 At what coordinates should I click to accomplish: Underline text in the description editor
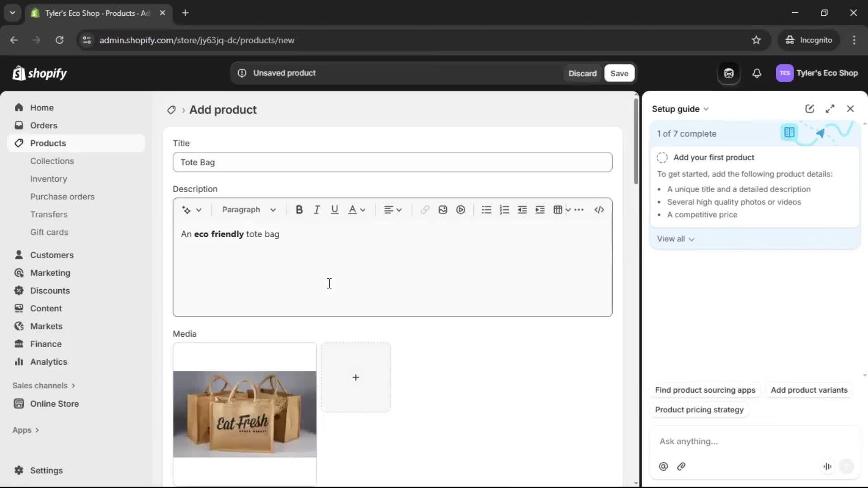coord(335,210)
